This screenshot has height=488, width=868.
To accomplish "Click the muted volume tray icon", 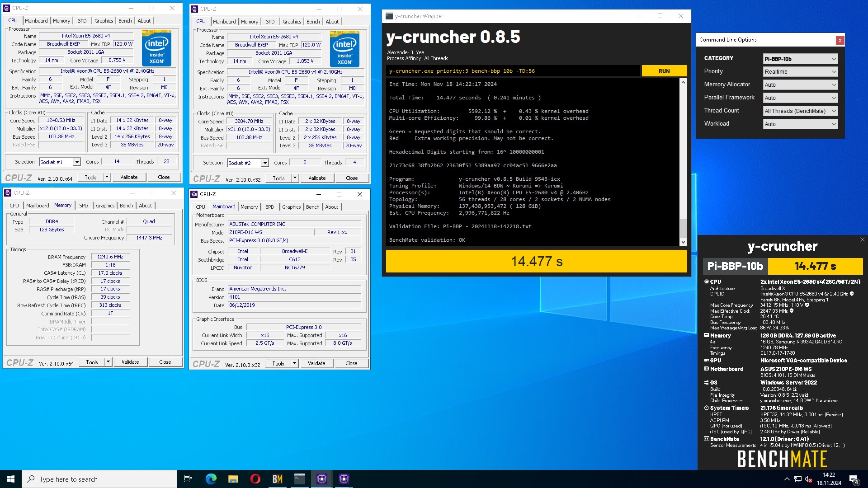I will coord(809,479).
